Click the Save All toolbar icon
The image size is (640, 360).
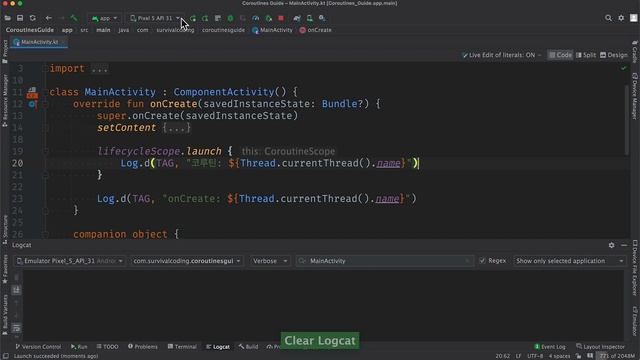click(20, 18)
